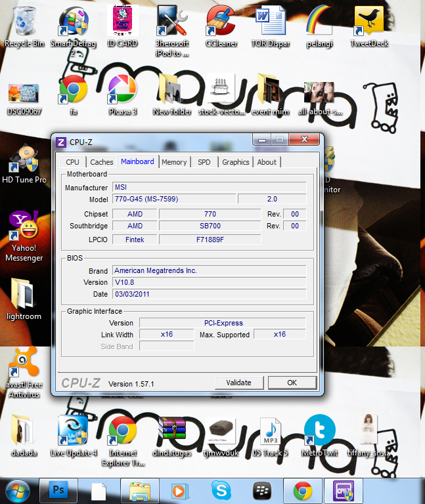This screenshot has width=425, height=504.
Task: Select the Graphics tab
Action: tap(235, 162)
